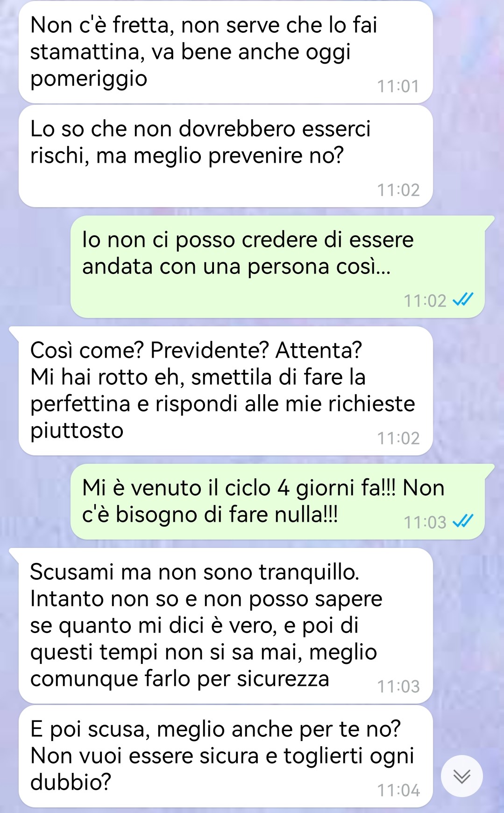Tap message 'E poi scusa, meglio anche per te'

226,756
